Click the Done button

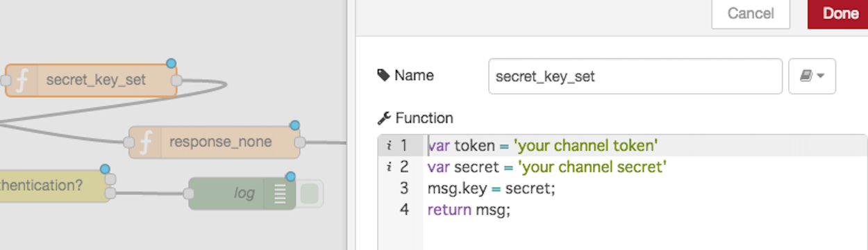click(840, 13)
